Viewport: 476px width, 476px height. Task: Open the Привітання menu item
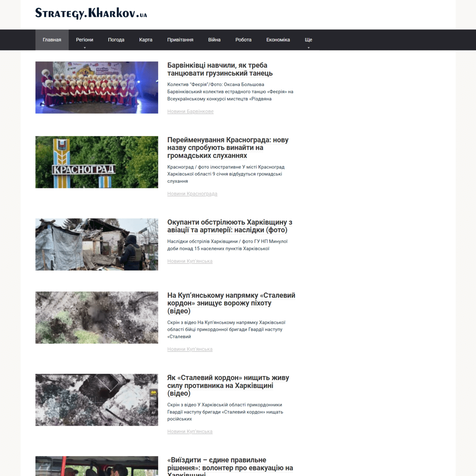(x=180, y=40)
